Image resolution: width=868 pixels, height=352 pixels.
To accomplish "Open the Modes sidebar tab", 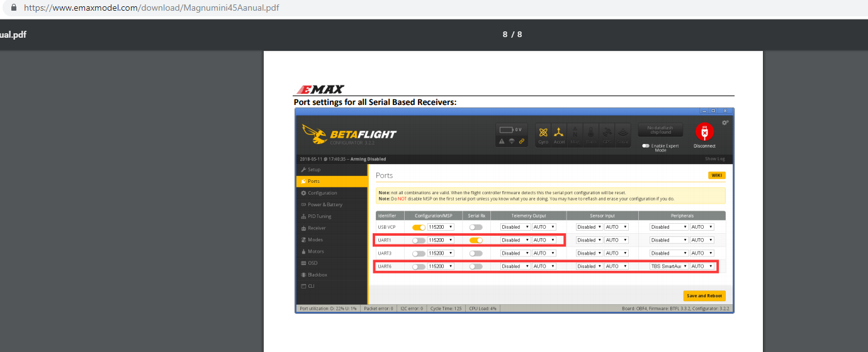I will pyautogui.click(x=332, y=239).
